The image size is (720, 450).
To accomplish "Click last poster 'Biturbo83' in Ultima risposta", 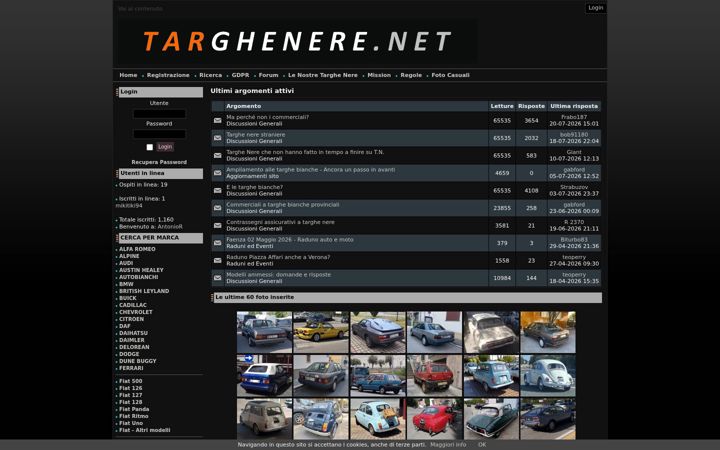I will [574, 240].
